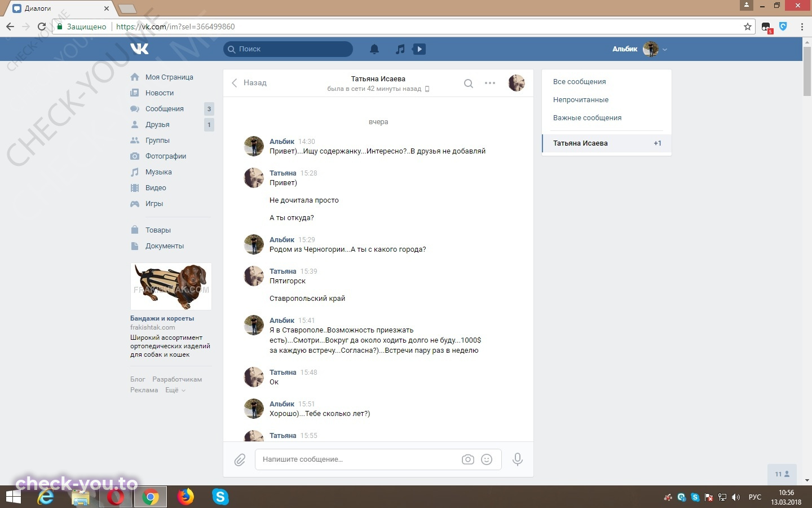Image resolution: width=812 pixels, height=508 pixels.
Task: Open the Реклама footer link
Action: coord(144,390)
